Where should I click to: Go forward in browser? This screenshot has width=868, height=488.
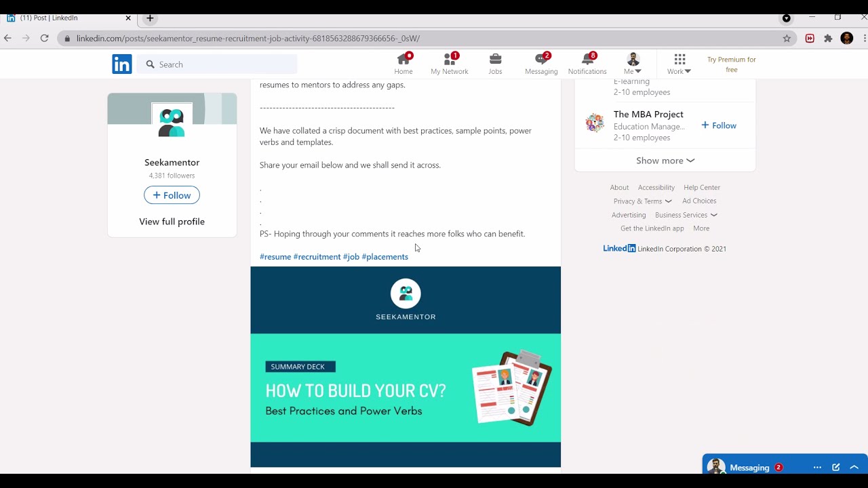[26, 39]
